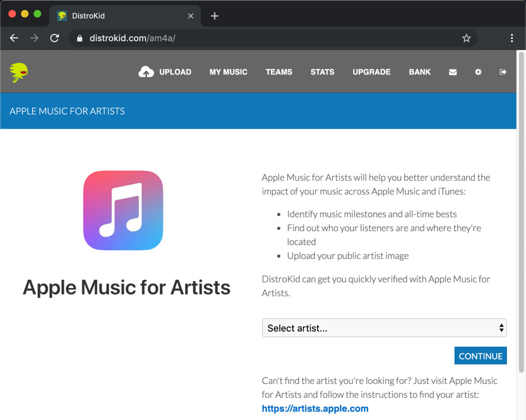This screenshot has height=420, width=526.
Task: Go to MY MUSIC
Action: tap(229, 72)
